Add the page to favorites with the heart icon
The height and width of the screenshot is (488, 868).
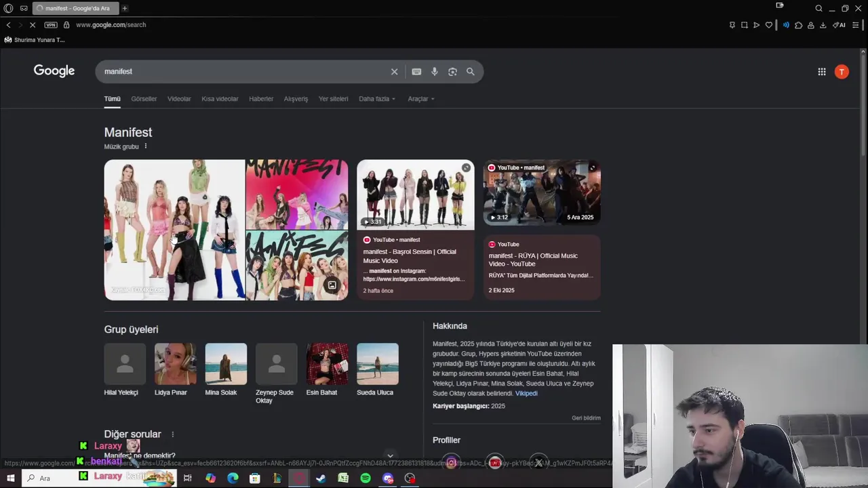(769, 25)
